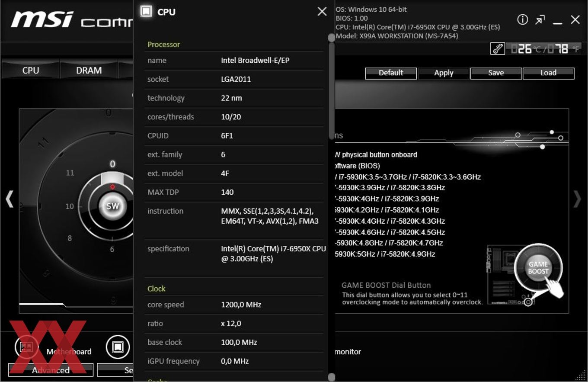
Task: Click the '4F' ext. model value
Action: point(225,173)
